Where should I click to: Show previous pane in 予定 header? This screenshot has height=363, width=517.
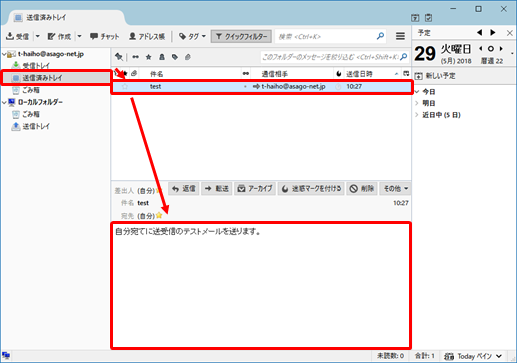coord(479,33)
